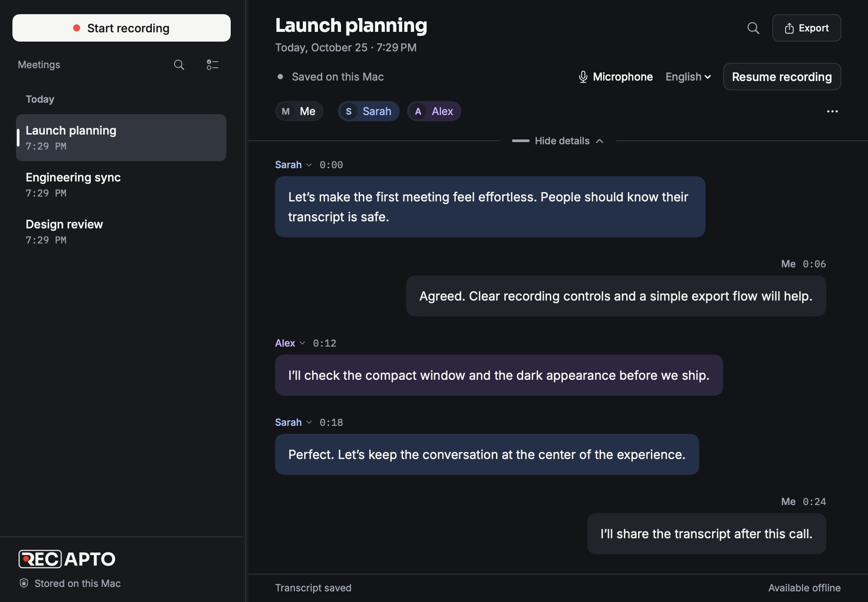This screenshot has height=602, width=868.
Task: Open Alex speaker dropdown at 0:12
Action: (291, 343)
